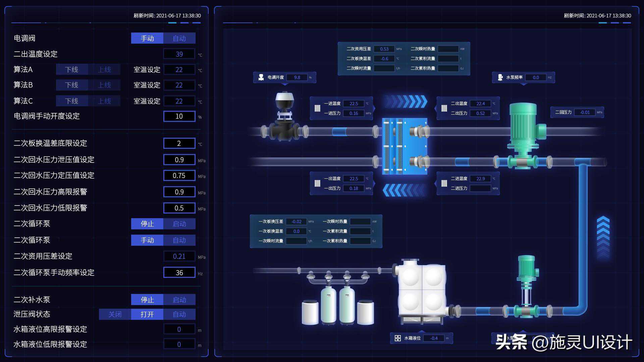
Task: Set 电调阀 to 手动 mode
Action: [x=147, y=38]
